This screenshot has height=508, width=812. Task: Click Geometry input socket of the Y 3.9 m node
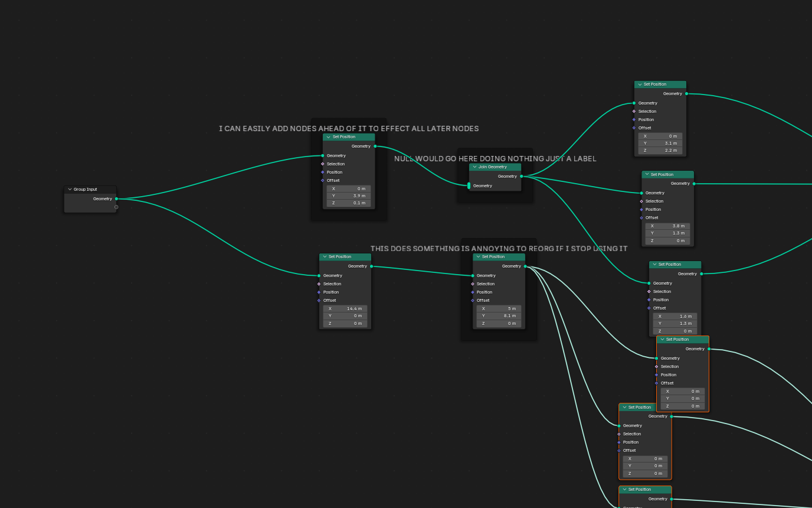tap(323, 156)
